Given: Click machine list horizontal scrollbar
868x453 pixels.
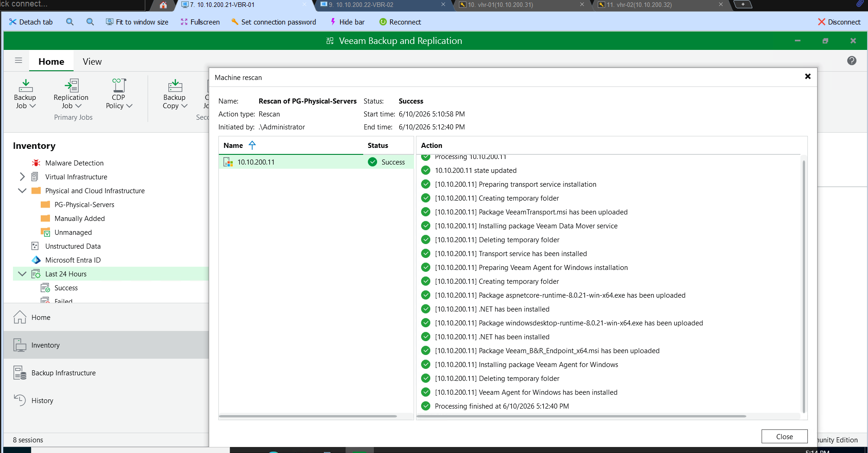Looking at the screenshot, I should tap(308, 416).
